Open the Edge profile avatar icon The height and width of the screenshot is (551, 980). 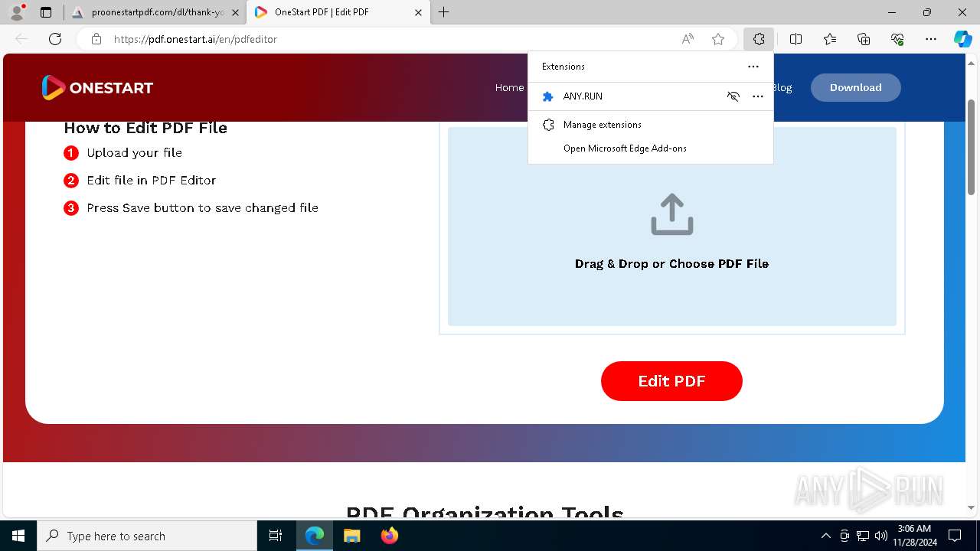17,12
